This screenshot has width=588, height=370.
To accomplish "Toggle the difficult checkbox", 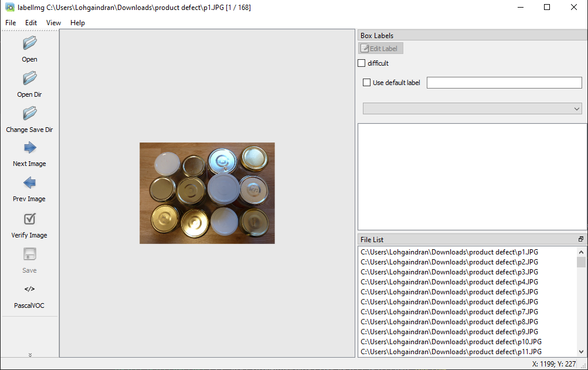I will coord(362,63).
